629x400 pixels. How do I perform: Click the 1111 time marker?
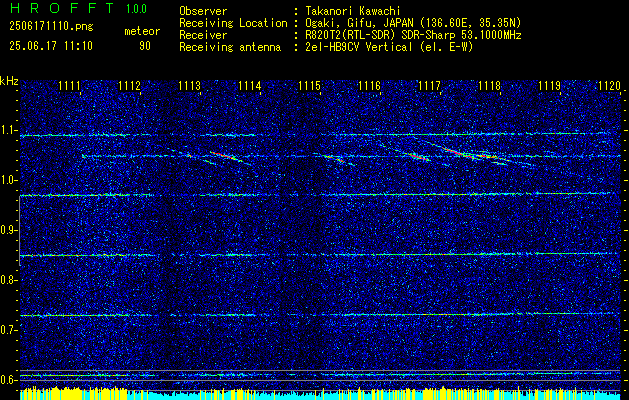pos(69,86)
